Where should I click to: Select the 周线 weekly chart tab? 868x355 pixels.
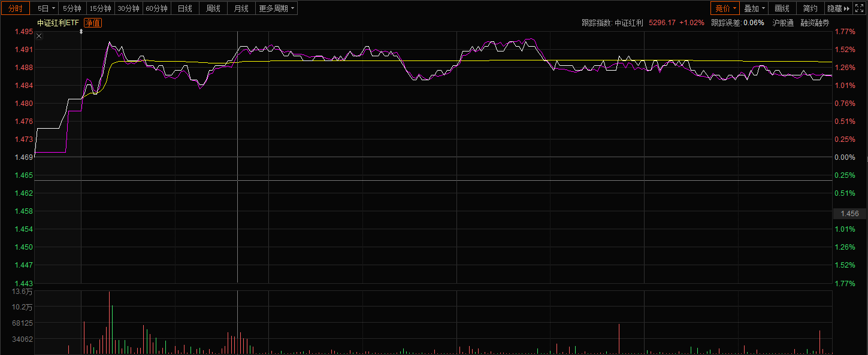[213, 8]
